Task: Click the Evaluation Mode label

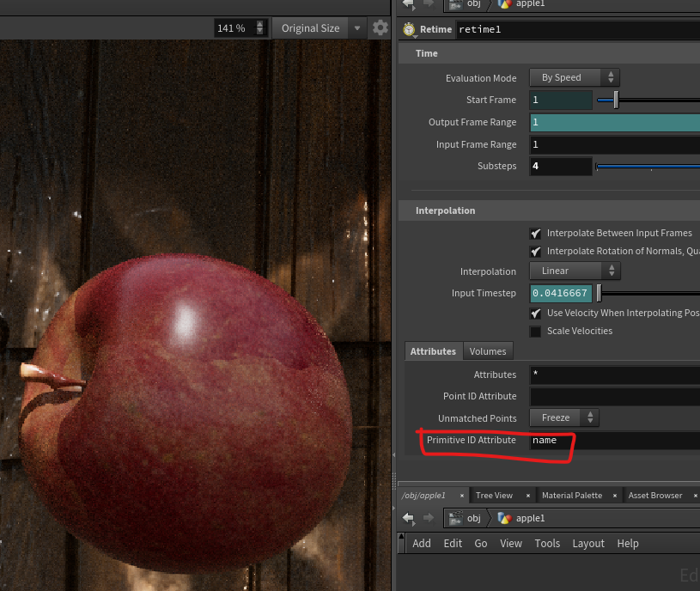Action: 481,78
